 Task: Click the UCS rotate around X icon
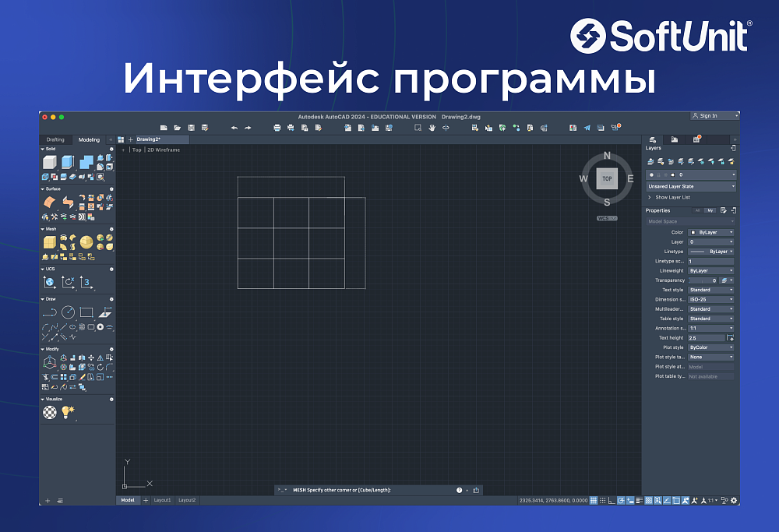[x=68, y=282]
